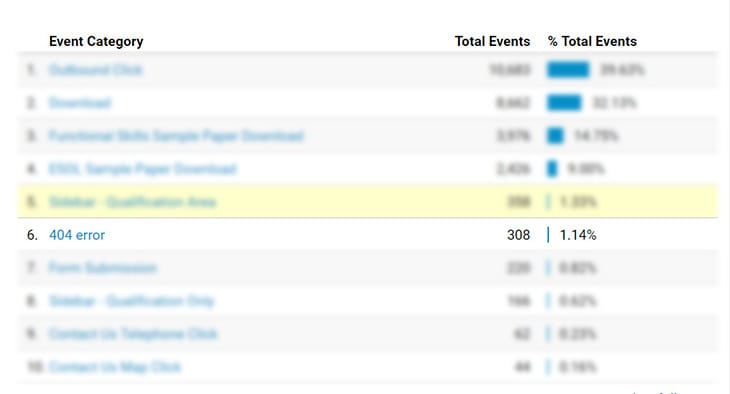Open Functional Skills Sample Paper Download link
Screen dimensions: 730x394
[176, 136]
